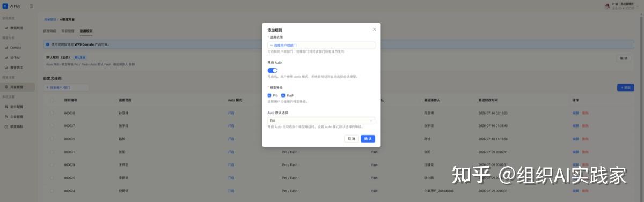Image resolution: width=644 pixels, height=202 pixels.
Task: Check the box for rule 000038
Action: tap(52, 113)
